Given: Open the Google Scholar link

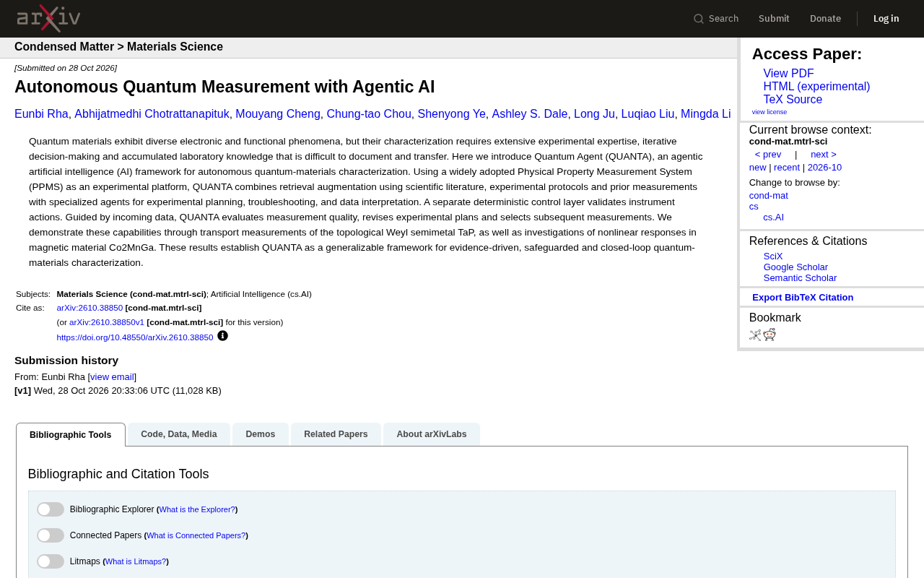Looking at the screenshot, I should coord(796,267).
